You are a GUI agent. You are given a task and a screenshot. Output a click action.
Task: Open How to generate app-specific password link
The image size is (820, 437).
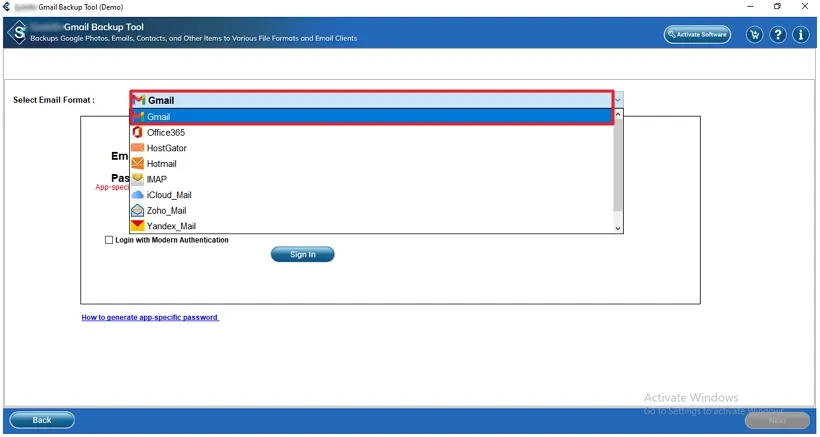coord(150,317)
